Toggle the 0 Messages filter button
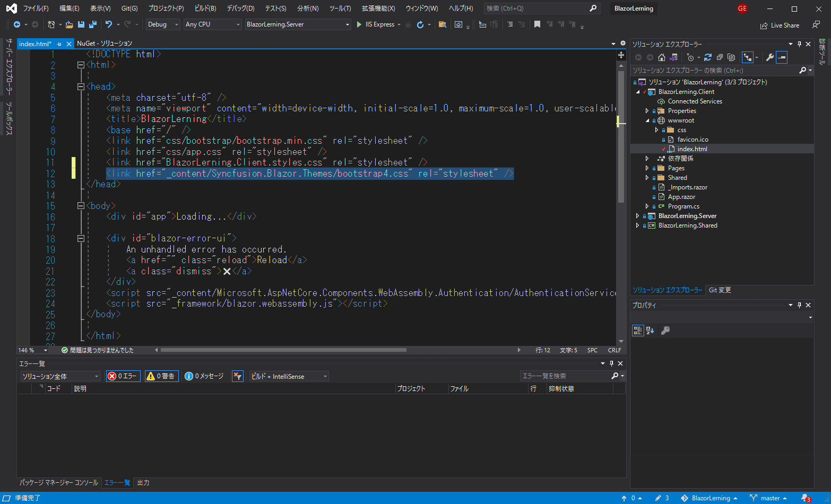The height and width of the screenshot is (504, 831). 204,376
